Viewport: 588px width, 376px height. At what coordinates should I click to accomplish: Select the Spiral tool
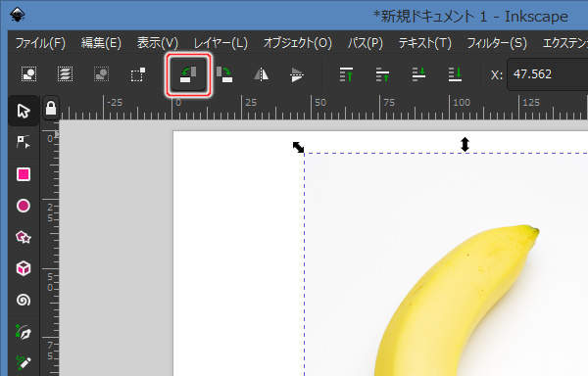(x=24, y=300)
